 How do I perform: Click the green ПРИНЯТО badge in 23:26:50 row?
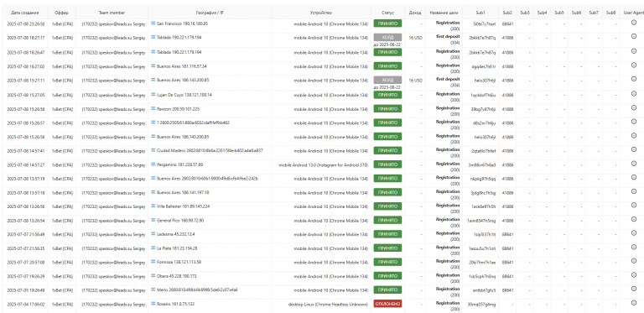387,23
